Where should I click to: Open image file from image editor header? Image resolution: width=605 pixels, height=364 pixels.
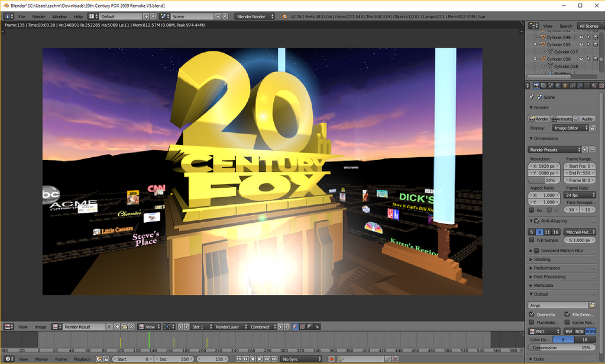pos(124,327)
